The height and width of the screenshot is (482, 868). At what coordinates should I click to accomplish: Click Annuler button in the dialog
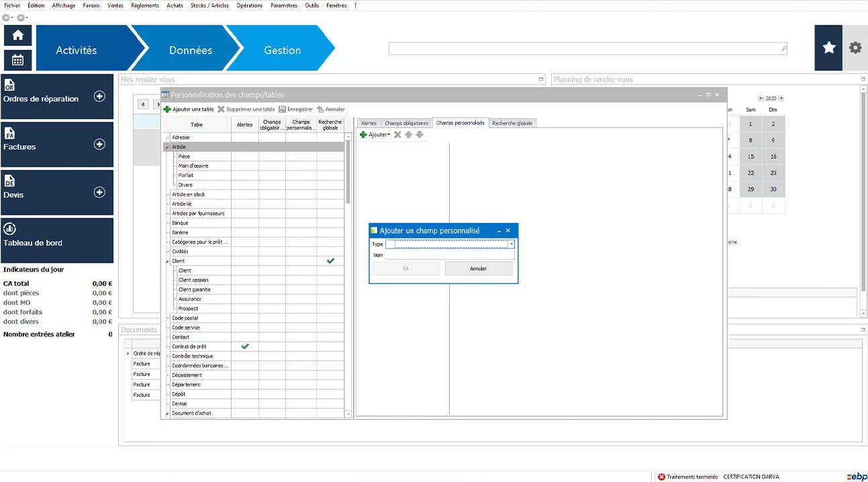[478, 269]
